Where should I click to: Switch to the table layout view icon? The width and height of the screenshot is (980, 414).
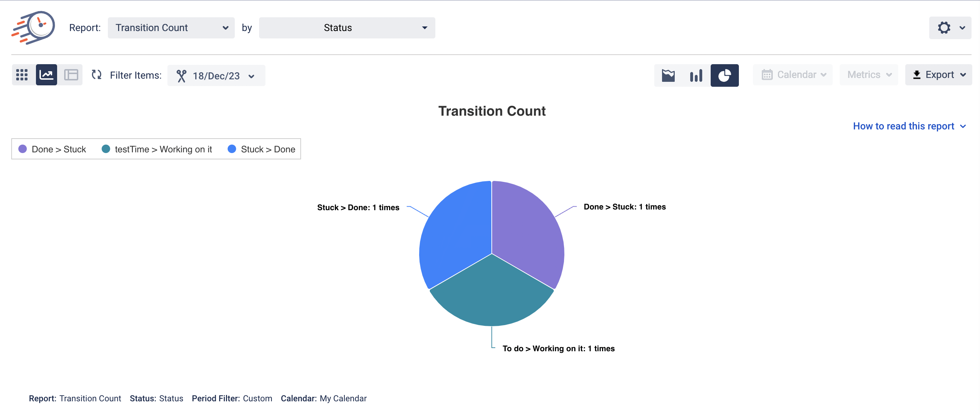[x=71, y=75]
